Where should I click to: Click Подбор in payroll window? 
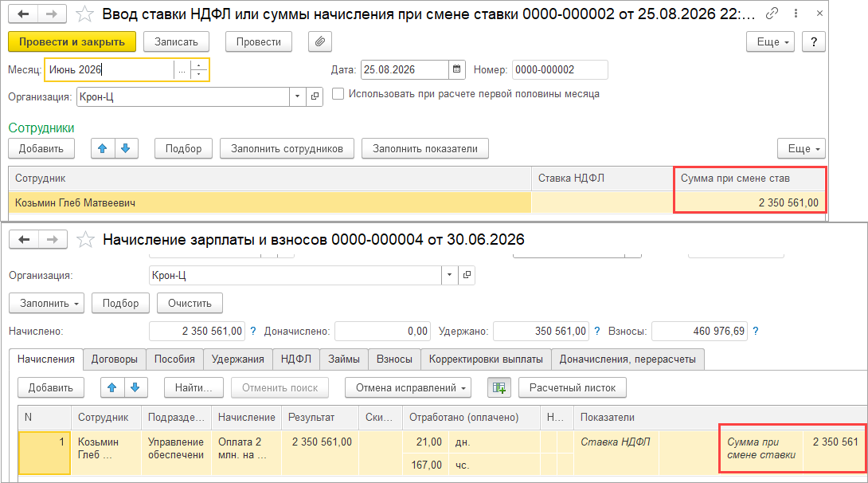click(121, 303)
